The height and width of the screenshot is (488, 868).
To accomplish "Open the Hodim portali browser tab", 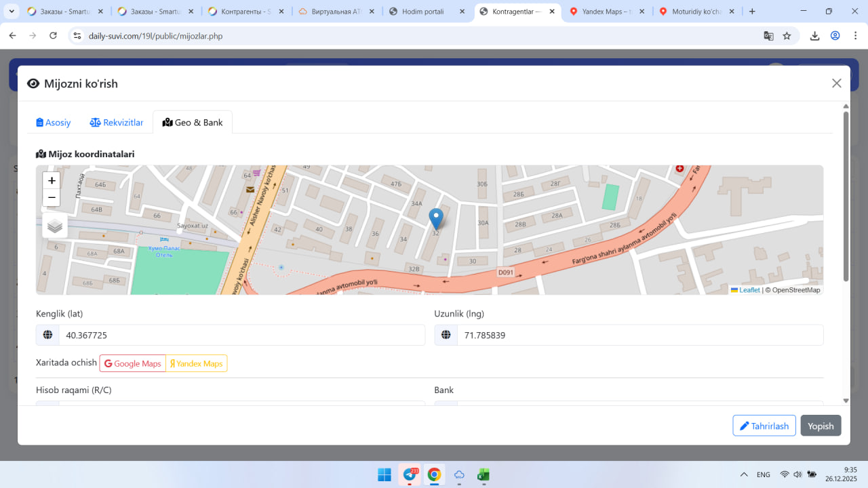I will tap(427, 12).
